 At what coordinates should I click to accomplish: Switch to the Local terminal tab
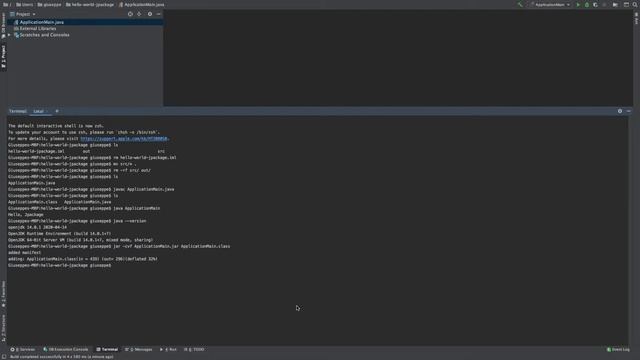pos(39,111)
